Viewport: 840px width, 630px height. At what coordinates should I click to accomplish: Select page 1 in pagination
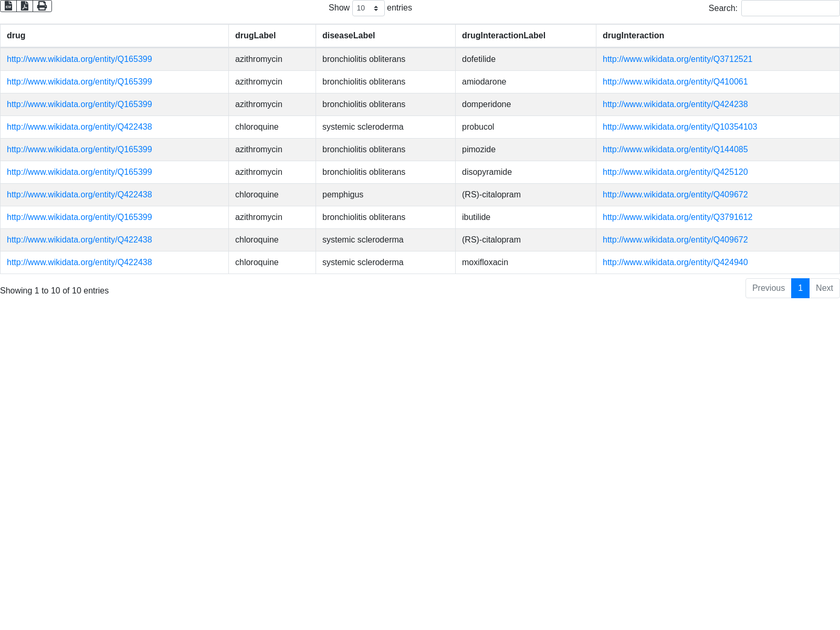click(x=800, y=288)
